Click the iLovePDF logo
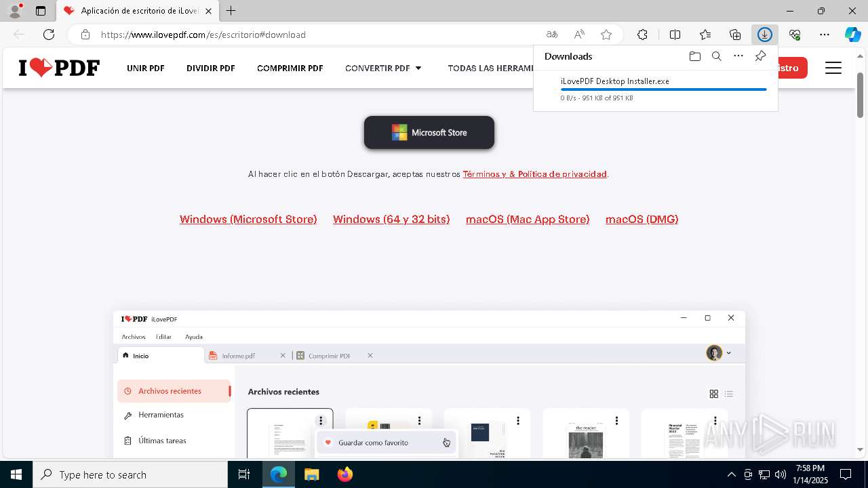Screen dimensions: 868x488 tap(59, 68)
